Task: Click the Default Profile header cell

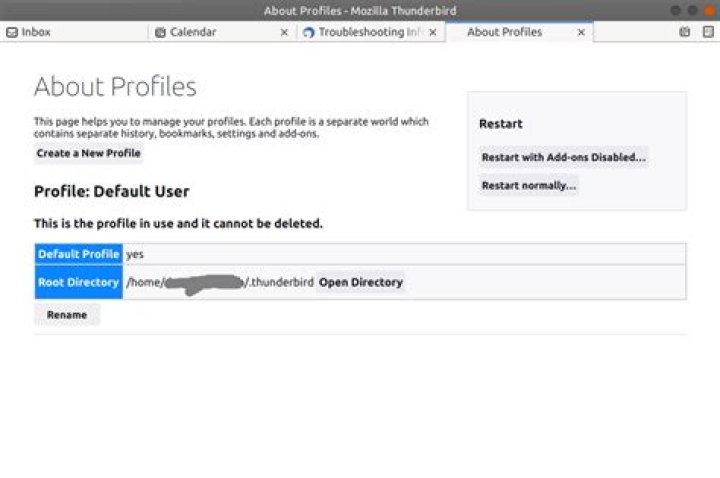Action: [79, 254]
